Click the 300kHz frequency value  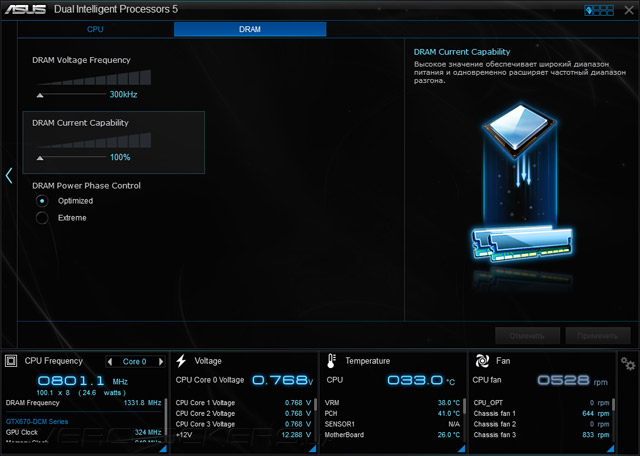123,95
